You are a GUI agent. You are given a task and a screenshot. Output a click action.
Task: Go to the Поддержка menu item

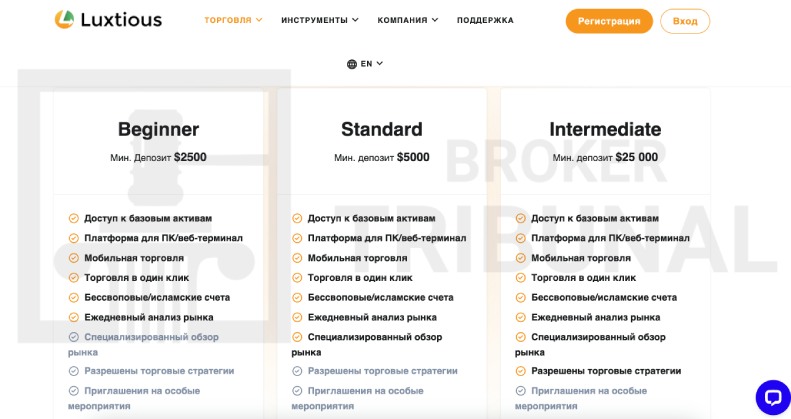click(x=485, y=20)
